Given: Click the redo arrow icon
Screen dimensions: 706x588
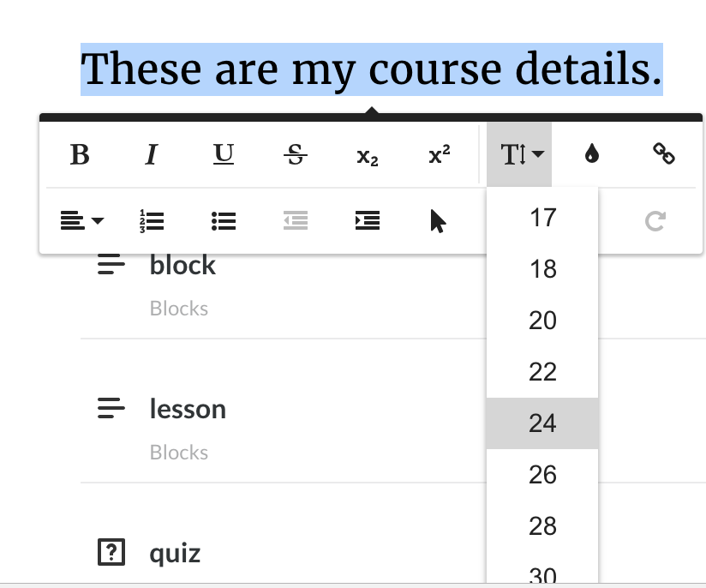Looking at the screenshot, I should (x=655, y=221).
